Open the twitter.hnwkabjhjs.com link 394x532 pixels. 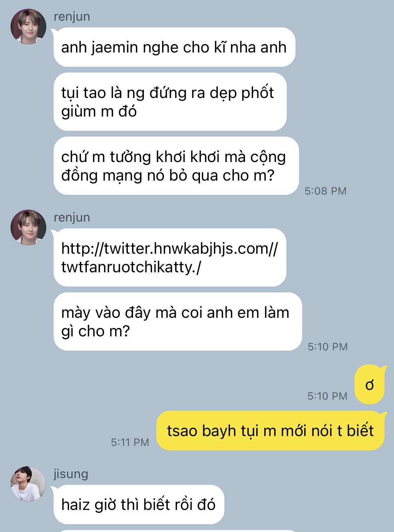pos(170,258)
